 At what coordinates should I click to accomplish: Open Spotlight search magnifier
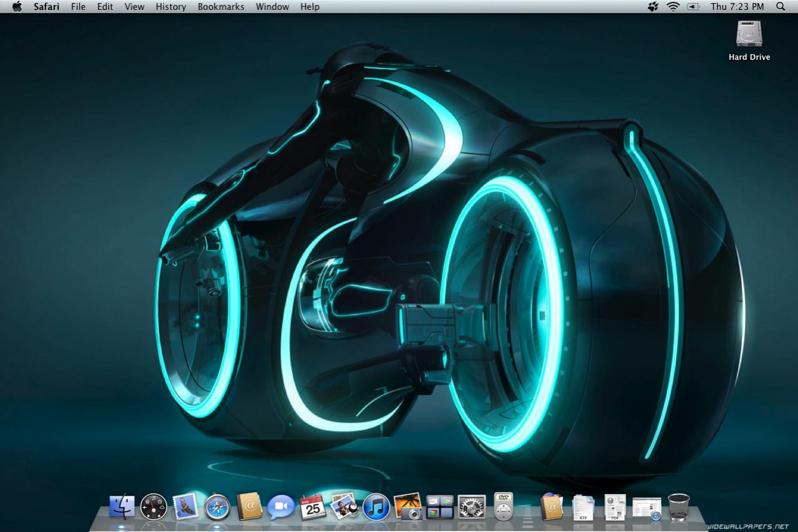click(781, 7)
